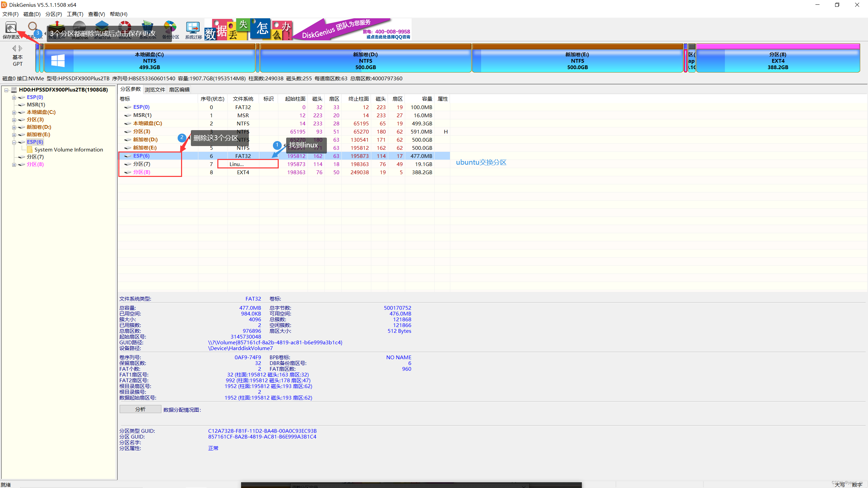Click the DiskGenius app icon in title bar

coord(4,5)
